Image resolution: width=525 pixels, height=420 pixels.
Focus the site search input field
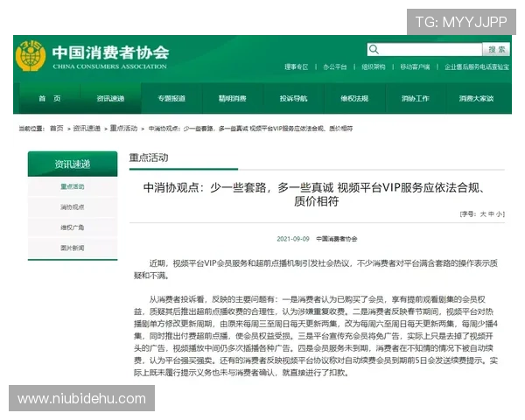[x=424, y=50]
